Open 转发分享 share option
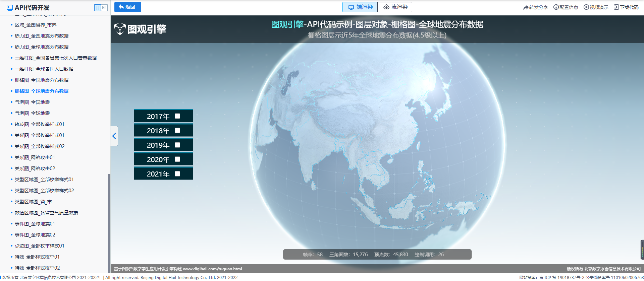This screenshot has width=644, height=281. tap(536, 7)
